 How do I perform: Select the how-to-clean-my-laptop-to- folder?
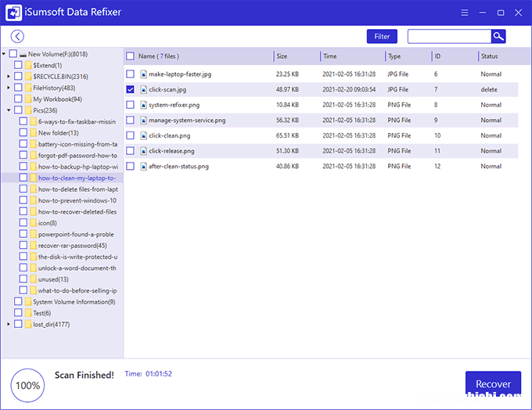click(x=77, y=178)
